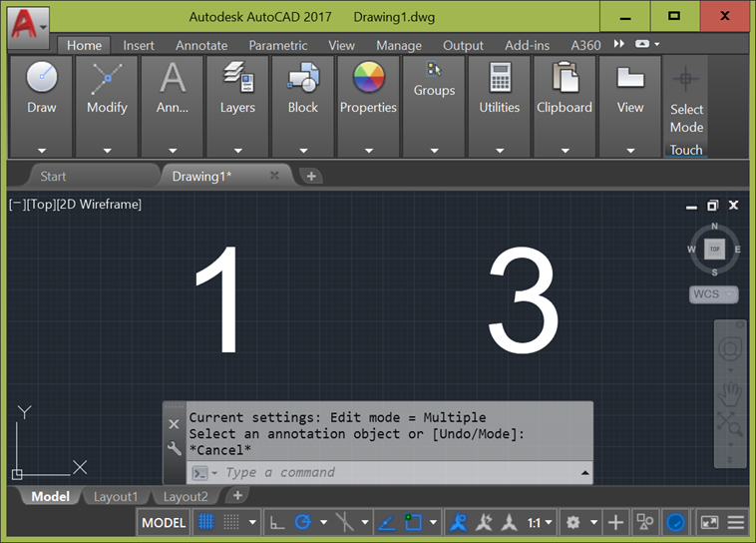Click the Clipboard panel icon
This screenshot has height=543, width=756.
point(565,78)
